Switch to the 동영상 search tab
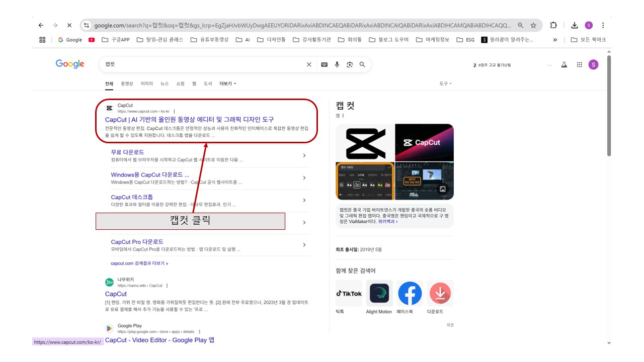This screenshot has width=644, height=362. point(127,83)
